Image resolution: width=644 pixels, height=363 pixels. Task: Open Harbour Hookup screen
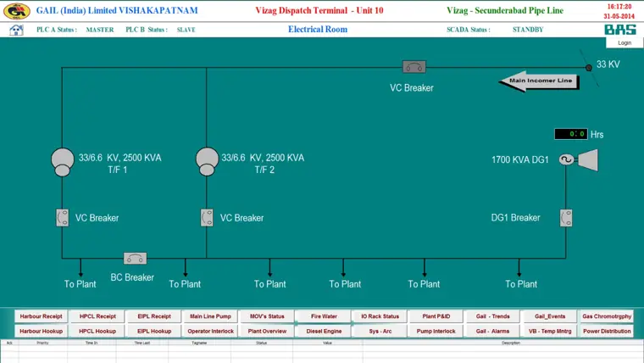[41, 332]
